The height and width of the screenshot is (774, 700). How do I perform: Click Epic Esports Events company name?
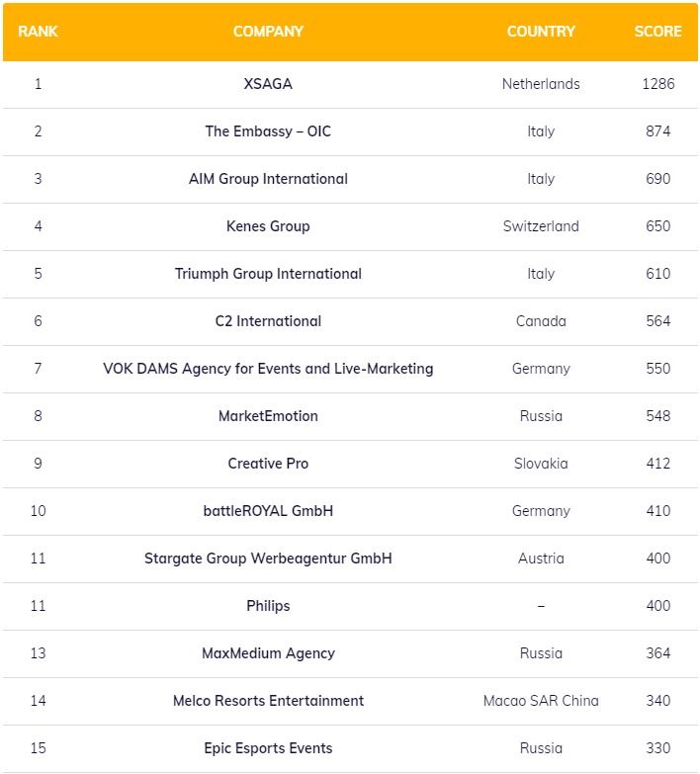pos(268,748)
